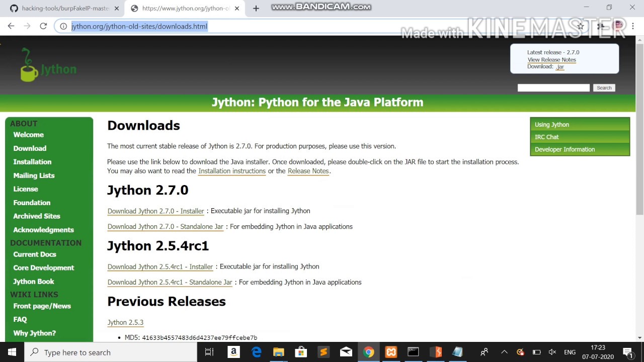Open XAMPP from taskbar
Image resolution: width=644 pixels, height=362 pixels.
[391, 352]
